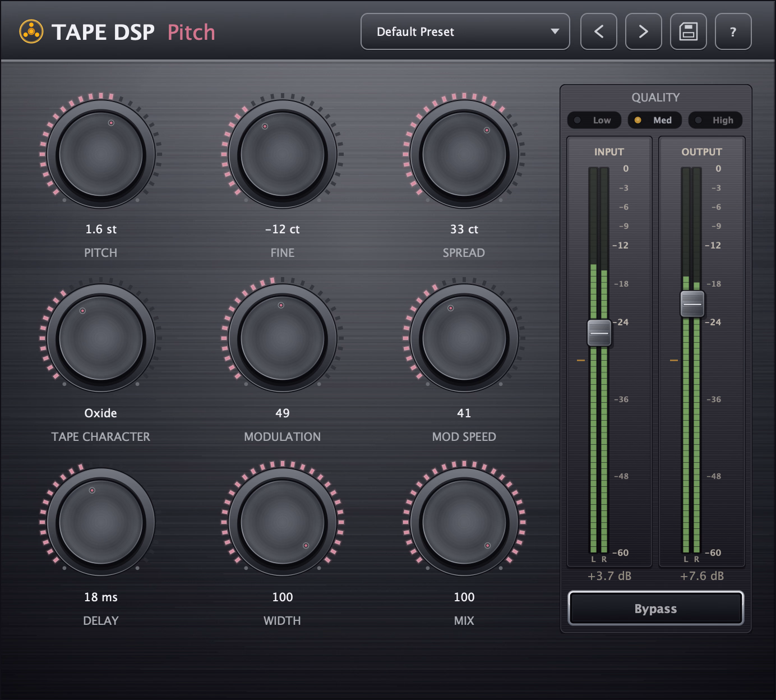Screen dimensions: 776x700
Task: Click the 18 ms delay value
Action: (101, 597)
